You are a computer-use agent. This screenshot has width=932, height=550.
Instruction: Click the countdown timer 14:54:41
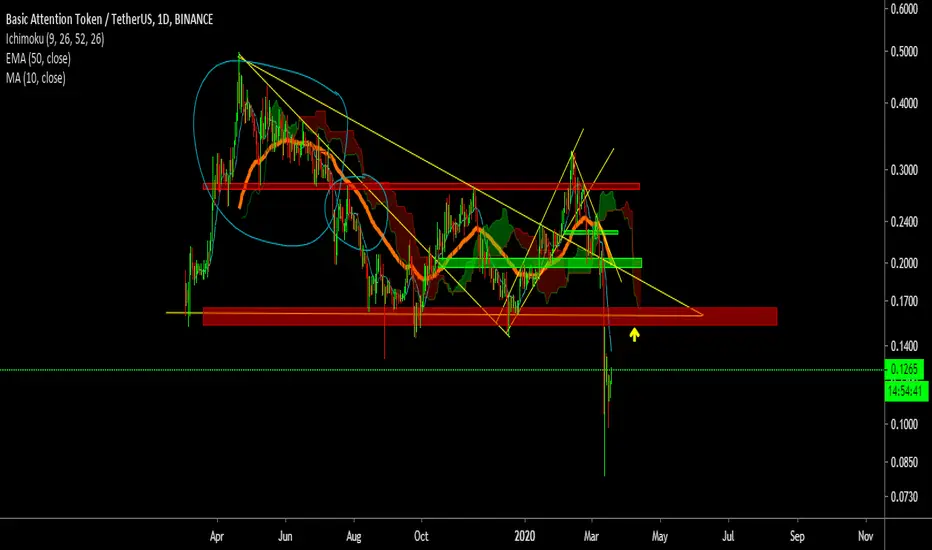(x=906, y=391)
